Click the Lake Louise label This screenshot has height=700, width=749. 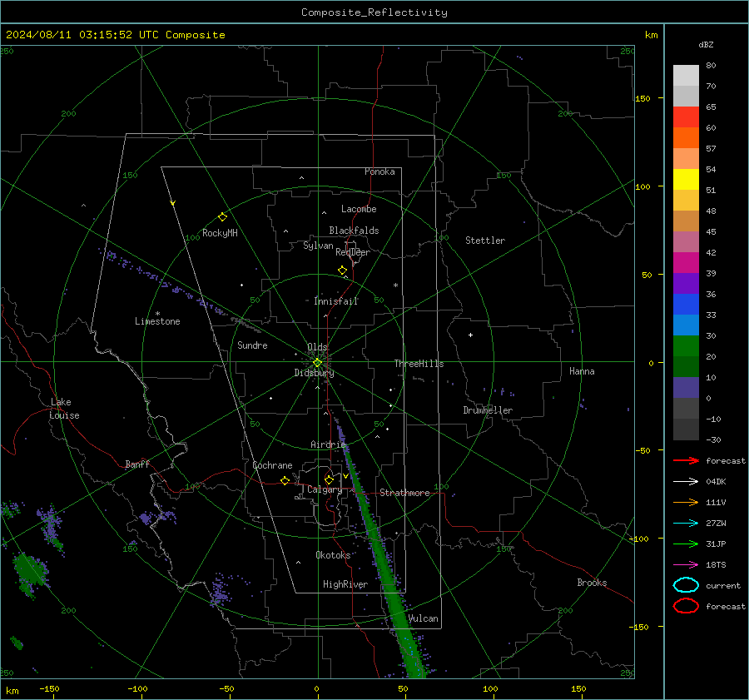(x=64, y=409)
